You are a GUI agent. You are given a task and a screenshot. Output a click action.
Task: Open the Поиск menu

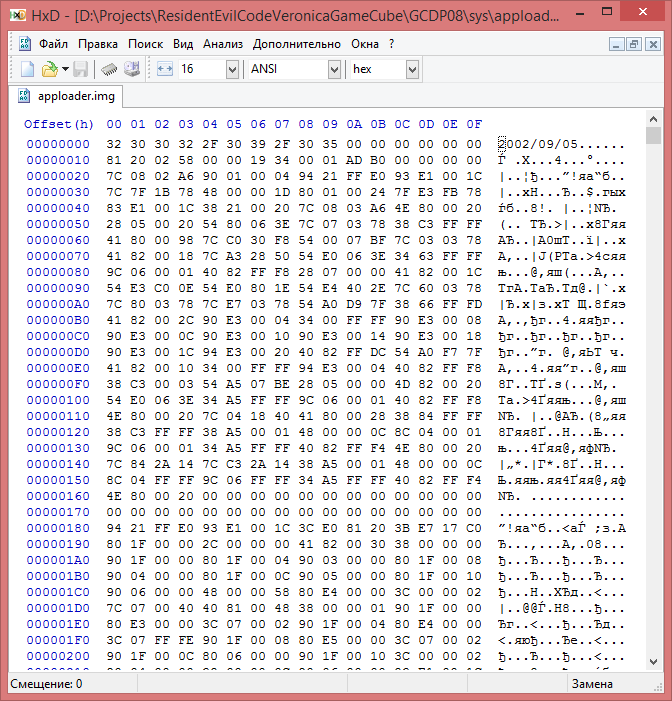[145, 44]
